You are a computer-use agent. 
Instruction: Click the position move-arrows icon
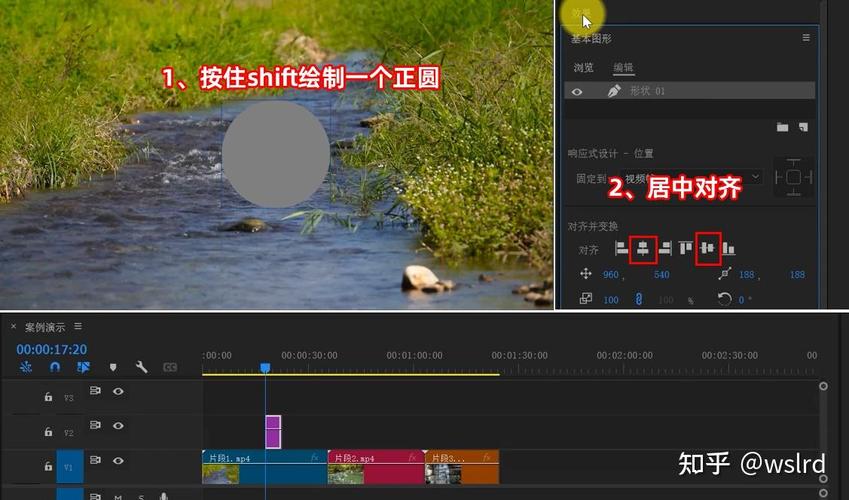(586, 274)
